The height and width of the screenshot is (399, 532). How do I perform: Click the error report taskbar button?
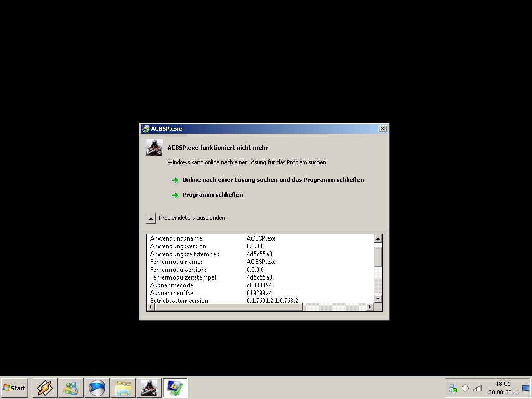coord(175,388)
